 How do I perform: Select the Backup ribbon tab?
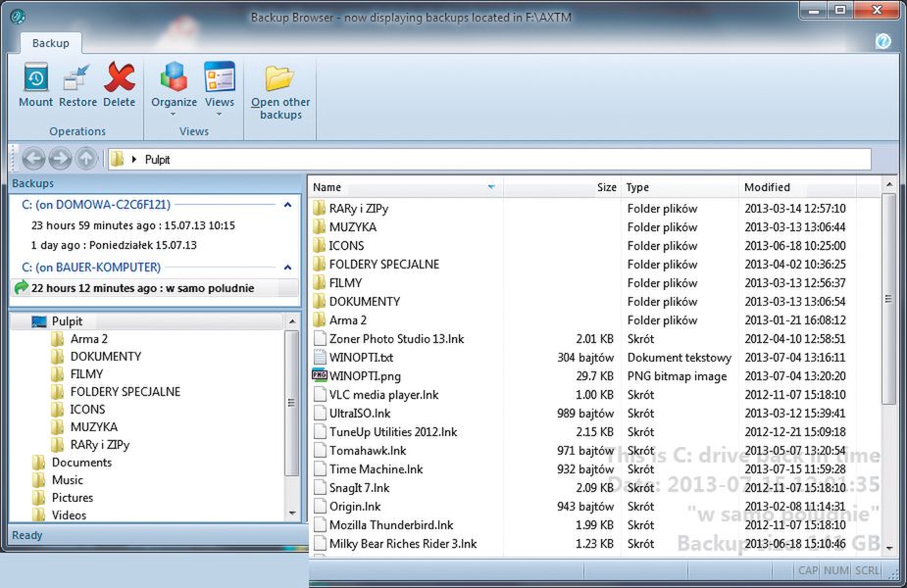click(51, 43)
